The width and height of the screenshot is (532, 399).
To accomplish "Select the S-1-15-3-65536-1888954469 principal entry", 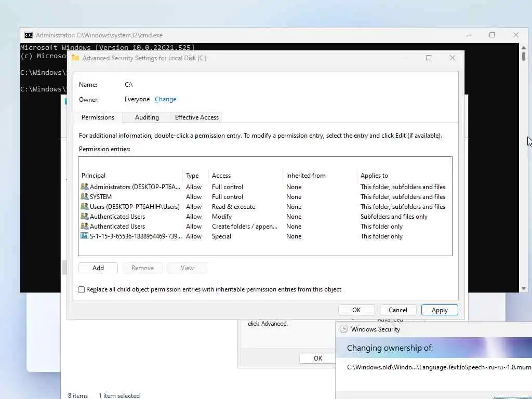I will pos(265,236).
